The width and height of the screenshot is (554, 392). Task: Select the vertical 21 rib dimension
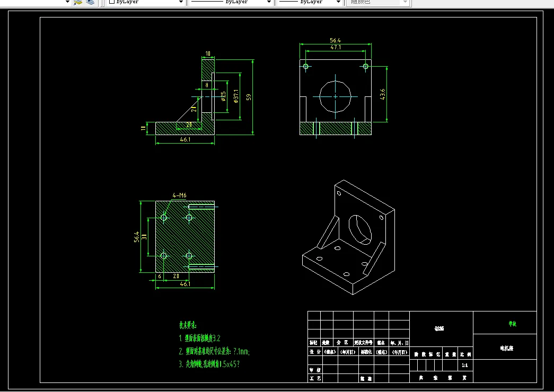tap(194, 109)
